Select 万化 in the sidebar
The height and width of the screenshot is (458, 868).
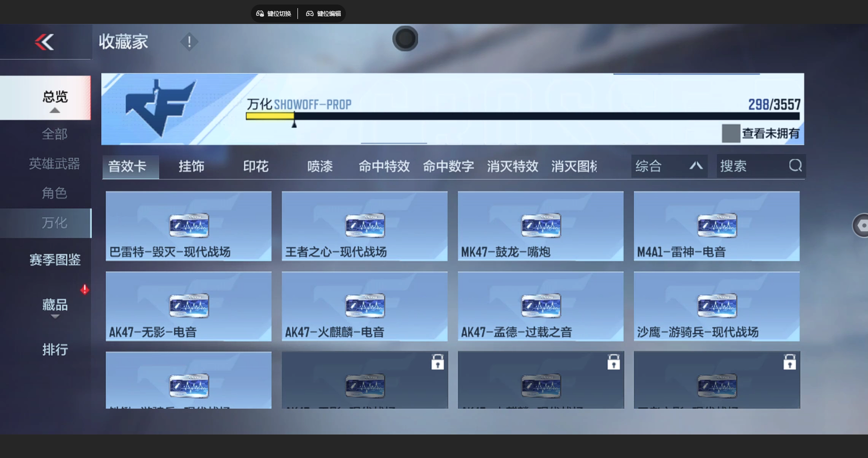tap(46, 223)
